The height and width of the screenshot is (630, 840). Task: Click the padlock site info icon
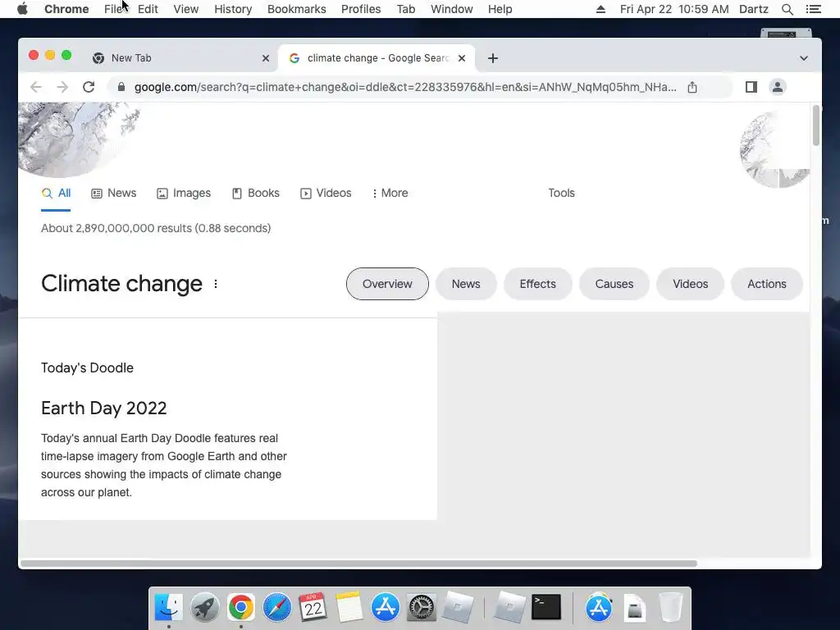(x=121, y=87)
